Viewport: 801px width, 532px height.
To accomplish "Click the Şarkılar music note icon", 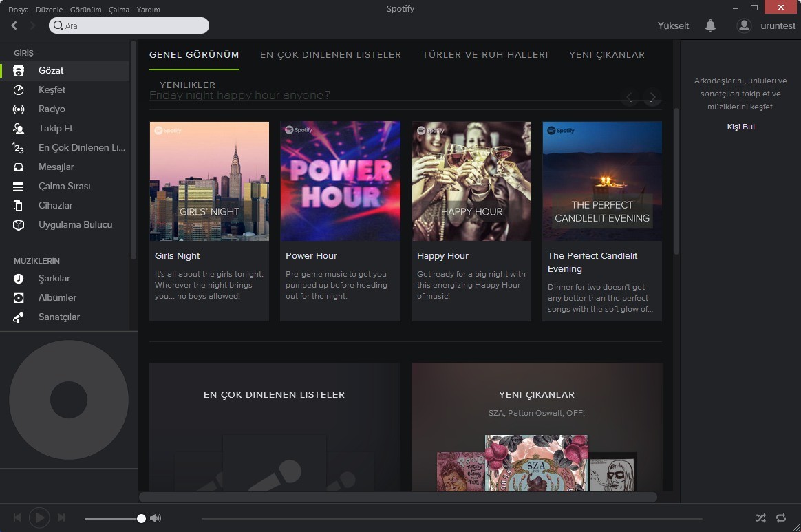I will [19, 279].
